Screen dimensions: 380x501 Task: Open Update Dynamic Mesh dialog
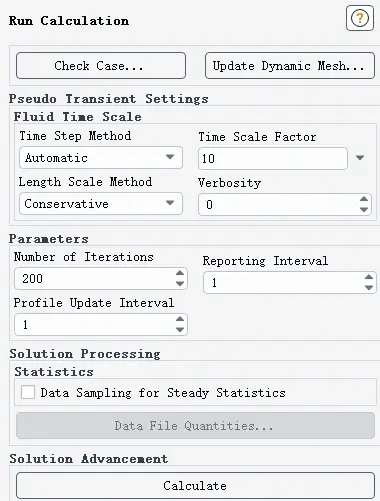pyautogui.click(x=290, y=65)
